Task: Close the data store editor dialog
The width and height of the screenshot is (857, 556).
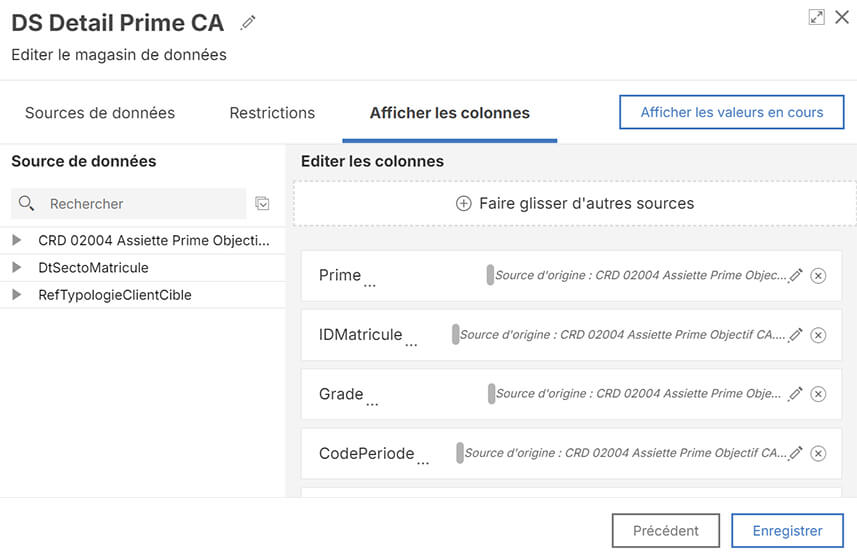Action: [842, 17]
